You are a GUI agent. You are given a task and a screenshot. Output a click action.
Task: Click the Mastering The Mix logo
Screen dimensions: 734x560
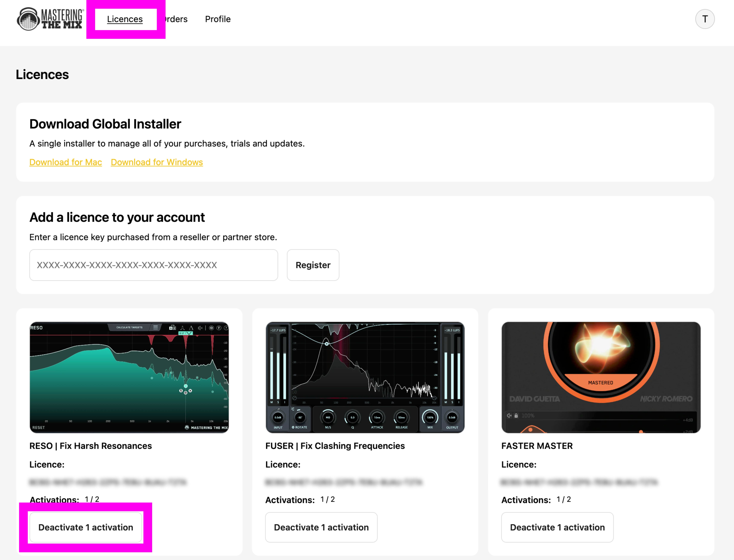[x=50, y=19]
